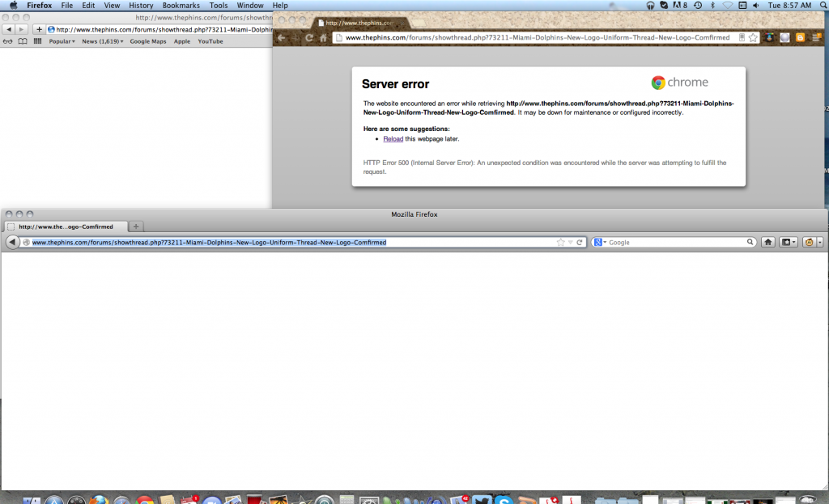
Task: Open the Wi-Fi status menu
Action: point(728,6)
